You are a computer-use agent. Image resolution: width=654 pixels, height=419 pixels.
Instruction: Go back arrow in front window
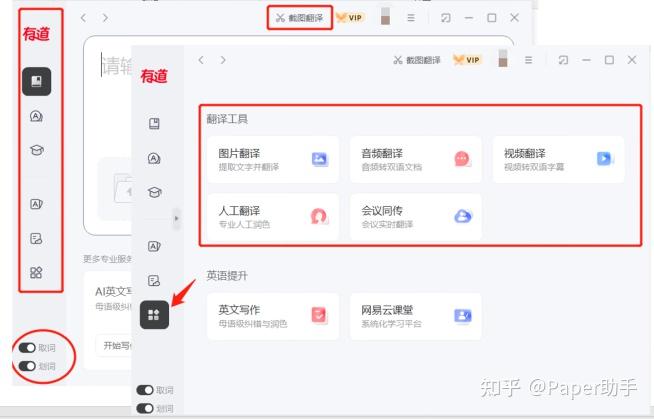(201, 60)
